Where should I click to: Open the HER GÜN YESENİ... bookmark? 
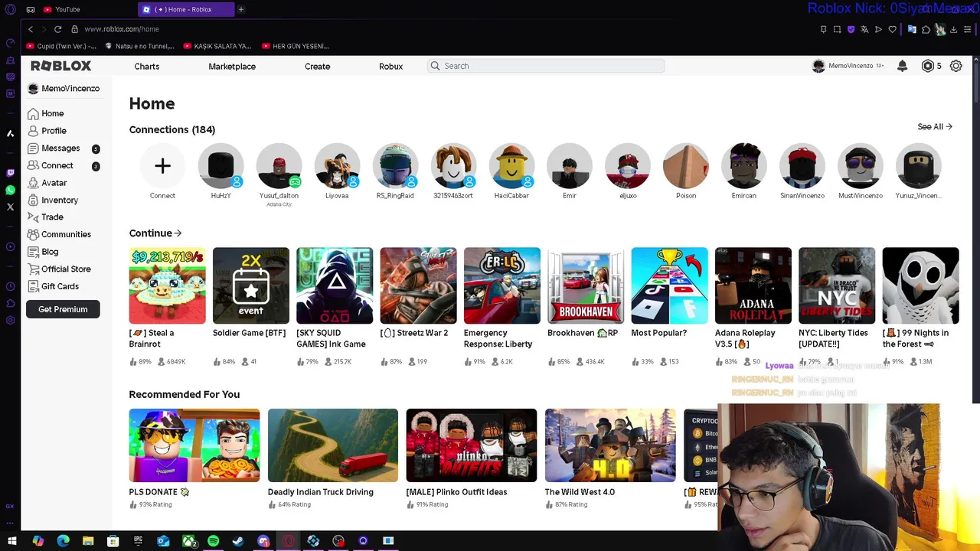(x=296, y=46)
